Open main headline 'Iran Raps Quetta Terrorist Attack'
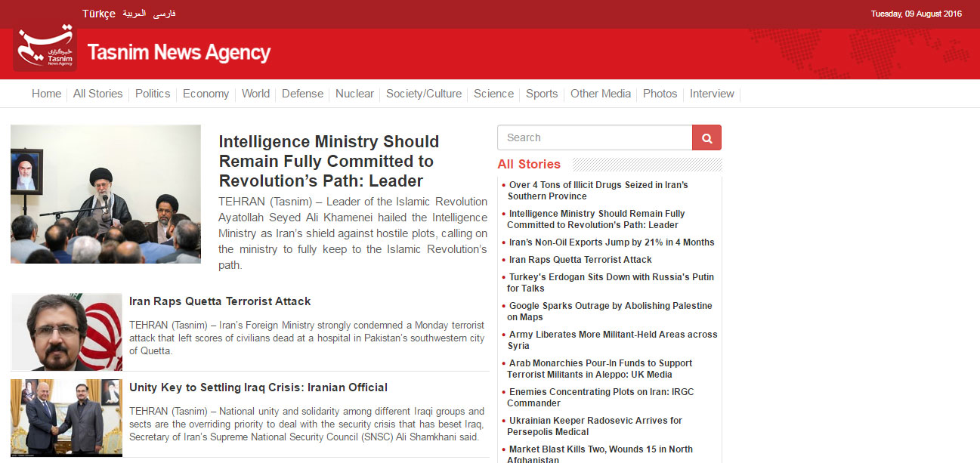This screenshot has width=980, height=463. (220, 301)
